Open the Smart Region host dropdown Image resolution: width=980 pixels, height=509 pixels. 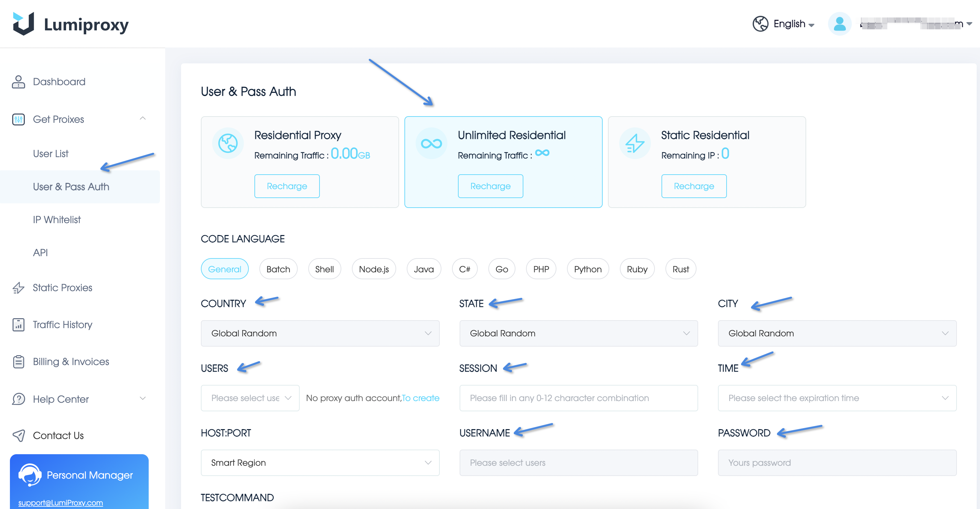[320, 463]
